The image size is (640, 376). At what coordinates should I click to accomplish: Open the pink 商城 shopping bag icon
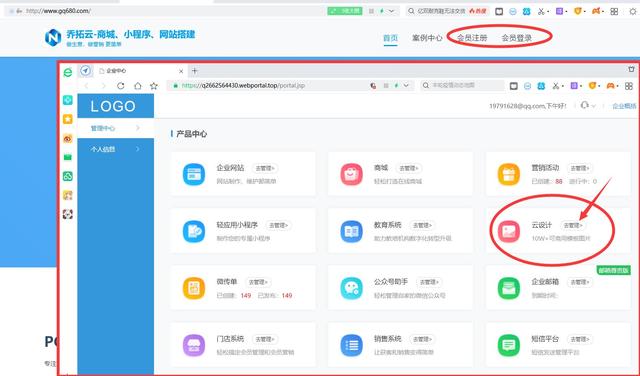coord(351,174)
